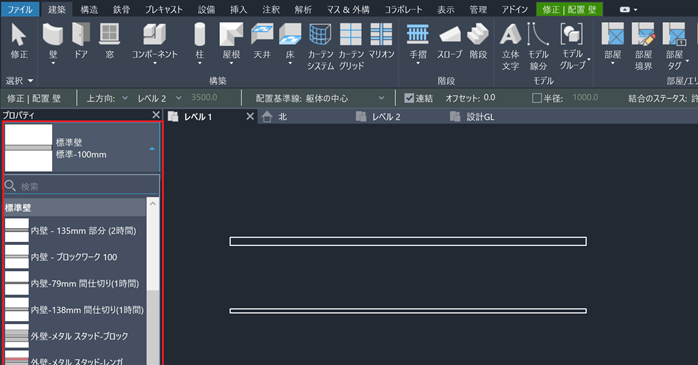Image resolution: width=698 pixels, height=365 pixels.
Task: Open dropdown arrow under 壁 tool
Action: point(53,63)
